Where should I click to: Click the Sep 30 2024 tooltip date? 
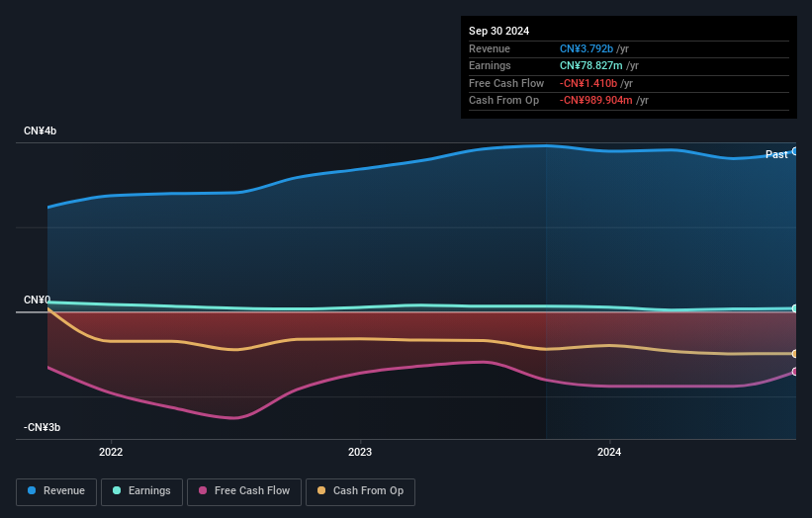pyautogui.click(x=498, y=31)
